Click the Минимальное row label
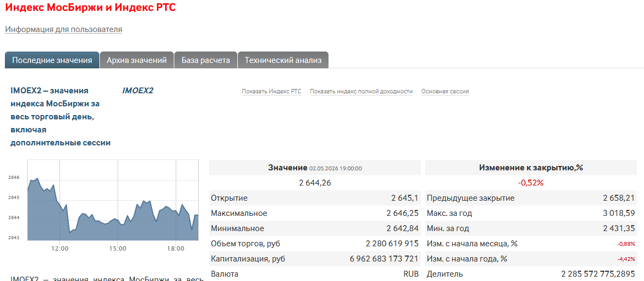The image size is (644, 281). coord(237,228)
